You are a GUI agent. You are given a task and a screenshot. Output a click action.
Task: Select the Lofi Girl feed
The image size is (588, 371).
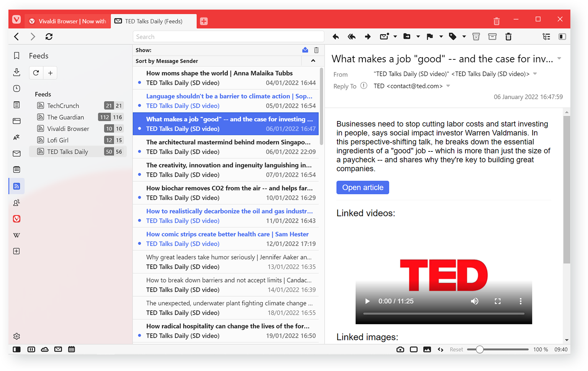tap(78, 140)
